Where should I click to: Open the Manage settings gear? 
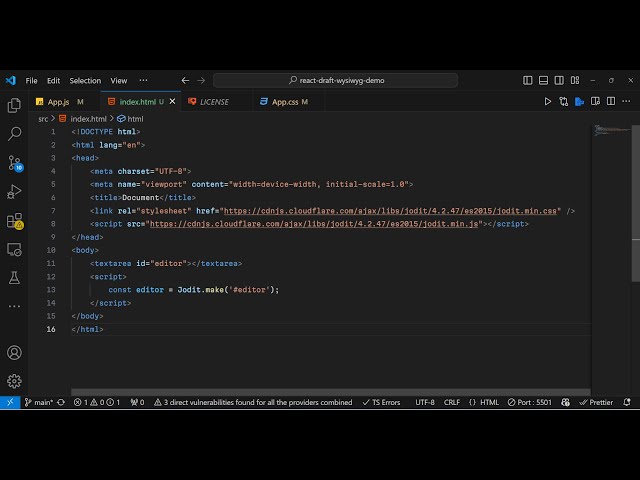(14, 381)
